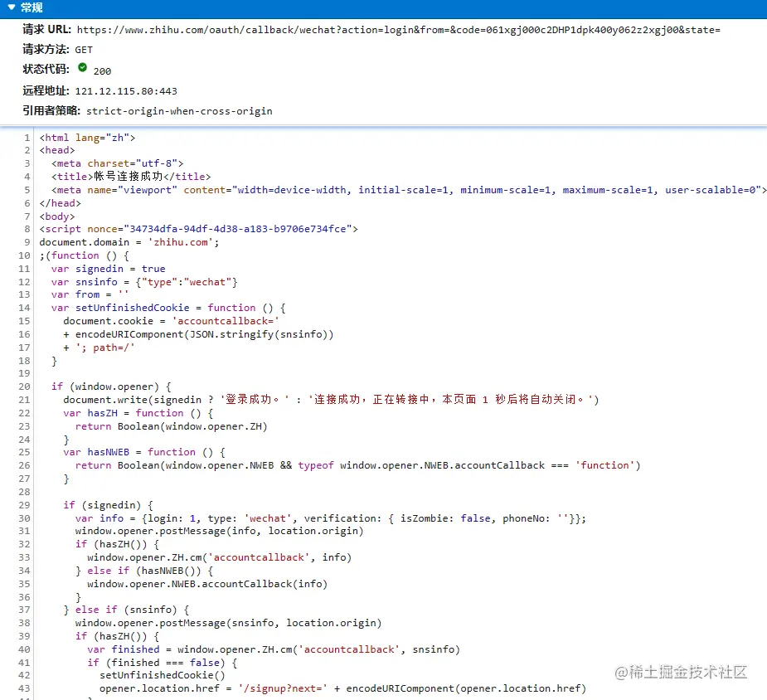Click the 请求 URL label
Image resolution: width=767 pixels, height=700 pixels.
[46, 30]
